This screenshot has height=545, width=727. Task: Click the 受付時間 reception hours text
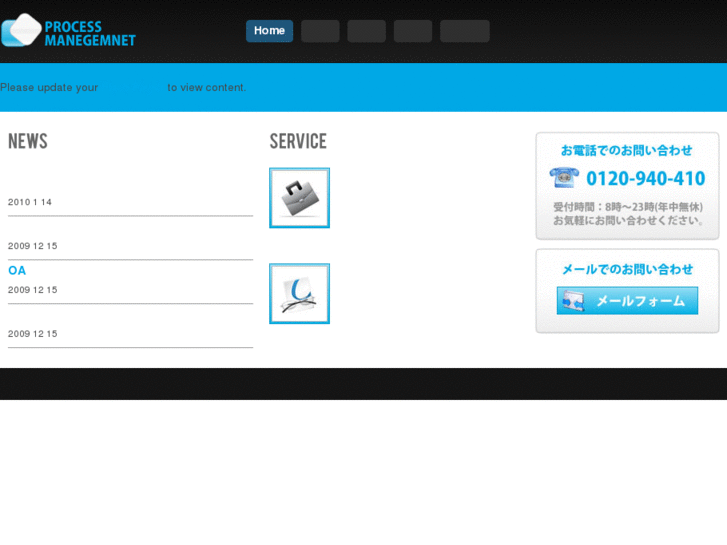pos(628,207)
